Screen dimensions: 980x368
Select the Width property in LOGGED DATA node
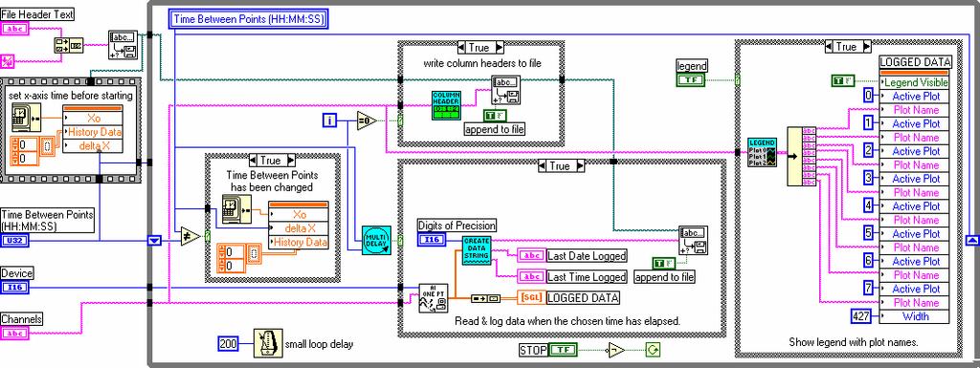point(914,316)
